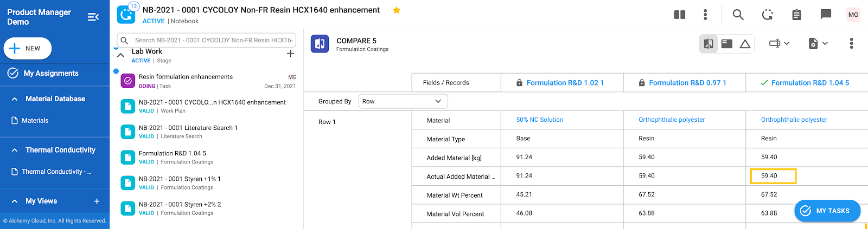Open the comments chat bubble icon
This screenshot has width=868, height=229.
(826, 15)
